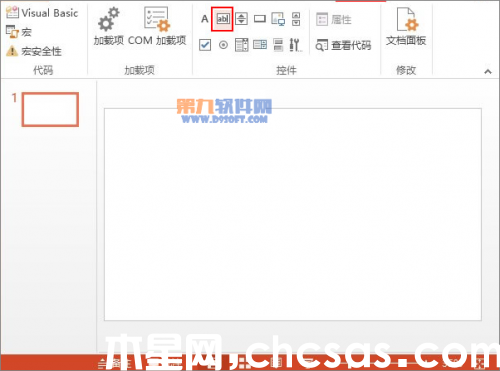Select the Command Button control
This screenshot has width=500, height=371.
(260, 19)
